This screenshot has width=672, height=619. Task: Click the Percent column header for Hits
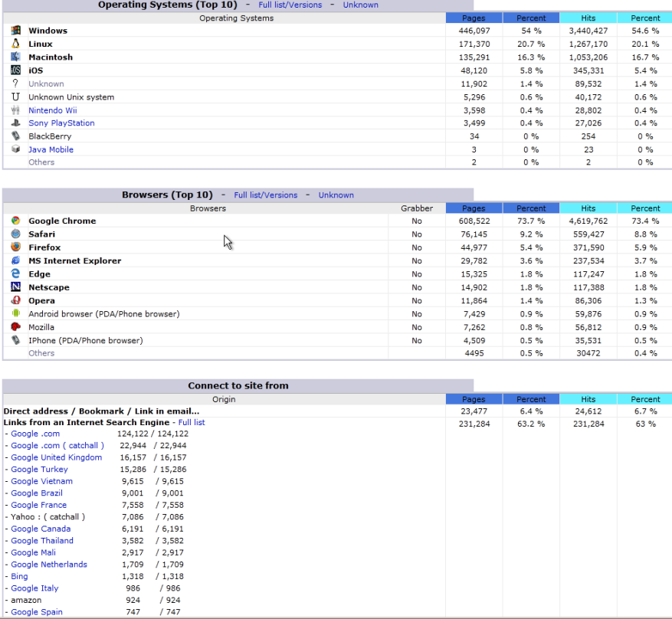644,17
